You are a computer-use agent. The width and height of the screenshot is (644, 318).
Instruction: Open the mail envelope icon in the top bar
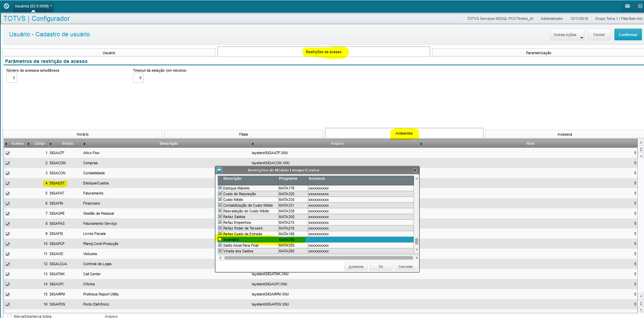(627, 6)
